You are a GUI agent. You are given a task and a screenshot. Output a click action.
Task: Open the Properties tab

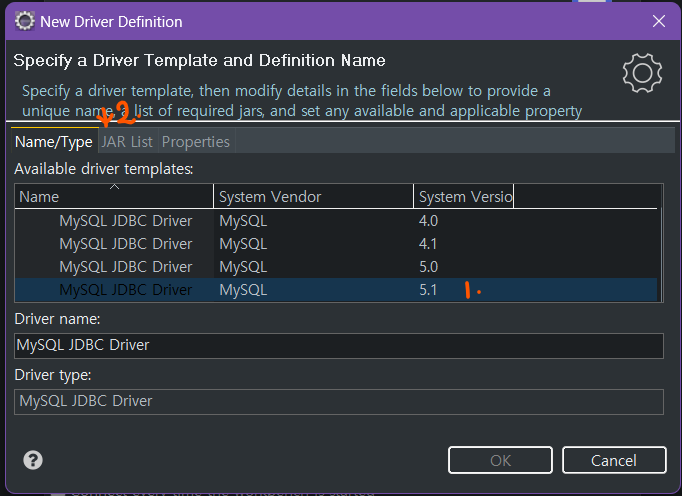(x=196, y=141)
